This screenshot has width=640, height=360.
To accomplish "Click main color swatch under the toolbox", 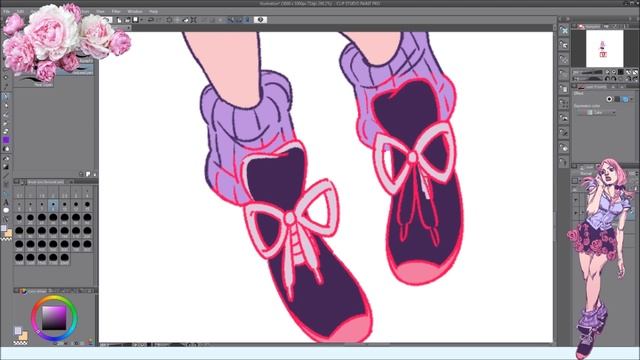I will coord(4,229).
